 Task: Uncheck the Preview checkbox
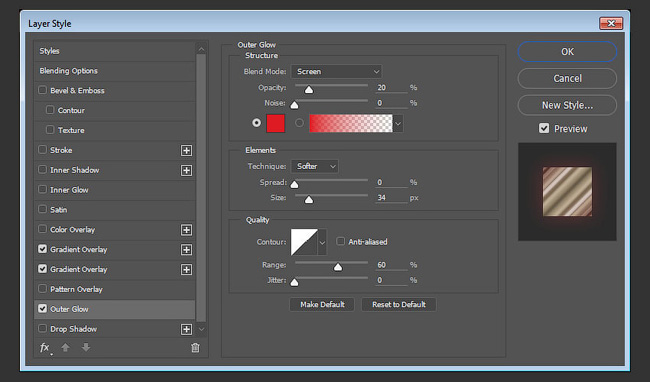pyautogui.click(x=544, y=128)
